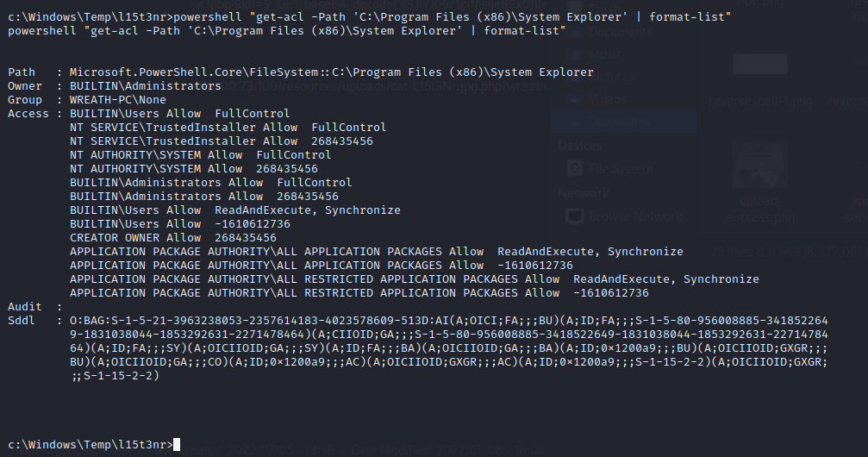The image size is (868, 457).
Task: Select CREATOR OWNER Allow 268435456 entry
Action: click(173, 239)
